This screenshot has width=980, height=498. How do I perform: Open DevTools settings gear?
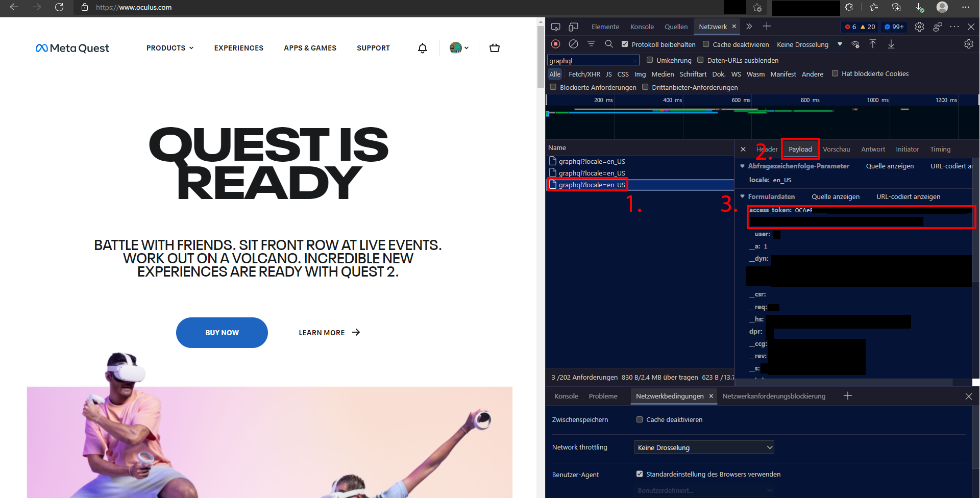point(919,27)
